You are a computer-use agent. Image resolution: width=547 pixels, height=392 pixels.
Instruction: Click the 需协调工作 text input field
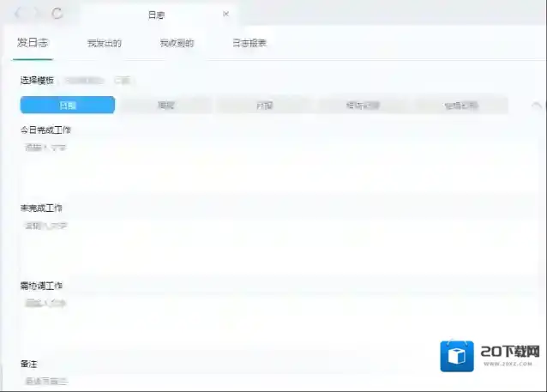point(278,320)
